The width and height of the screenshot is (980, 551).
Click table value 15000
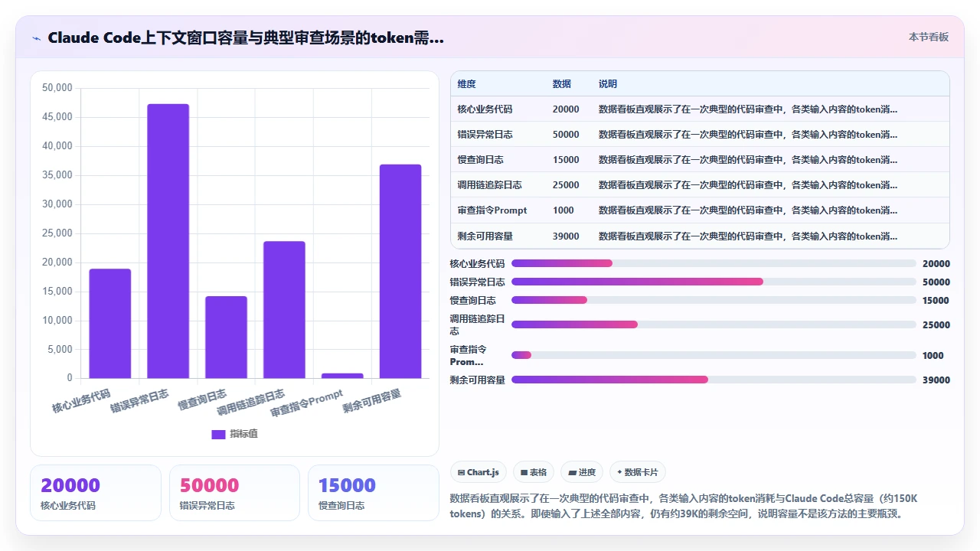[566, 160]
